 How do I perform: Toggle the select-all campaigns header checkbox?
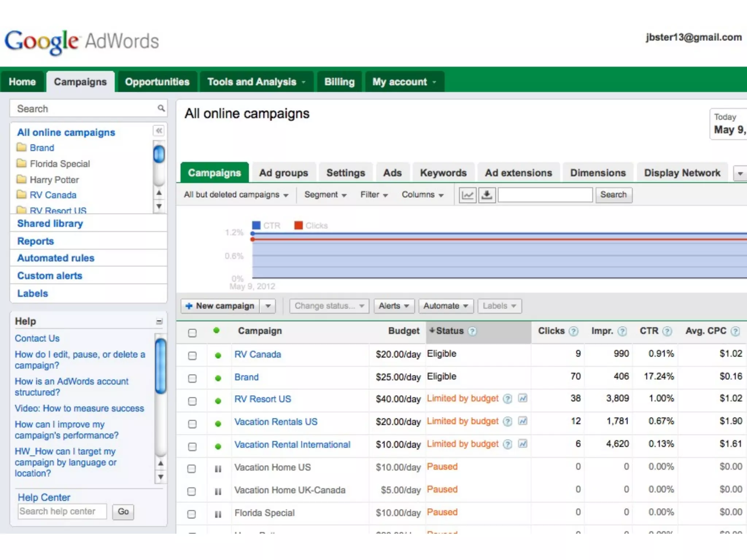pyautogui.click(x=192, y=333)
